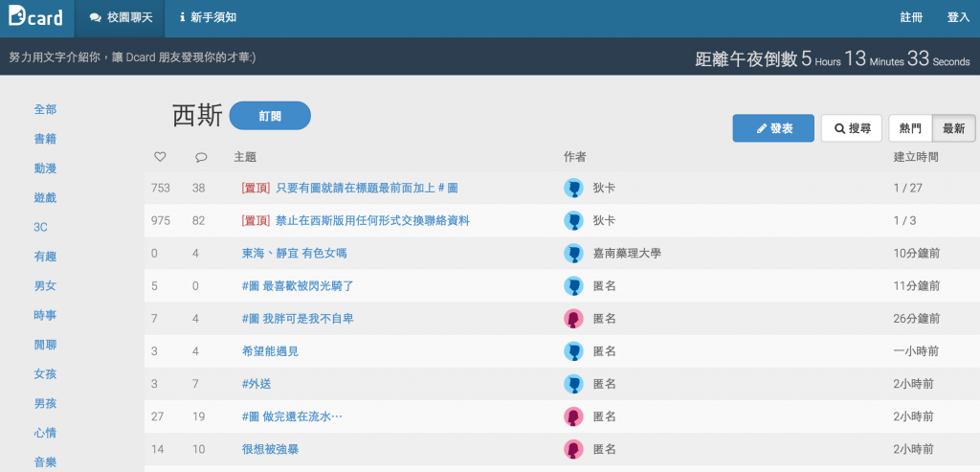Select 音樂 category in sidebar
The height and width of the screenshot is (472, 980).
(45, 462)
